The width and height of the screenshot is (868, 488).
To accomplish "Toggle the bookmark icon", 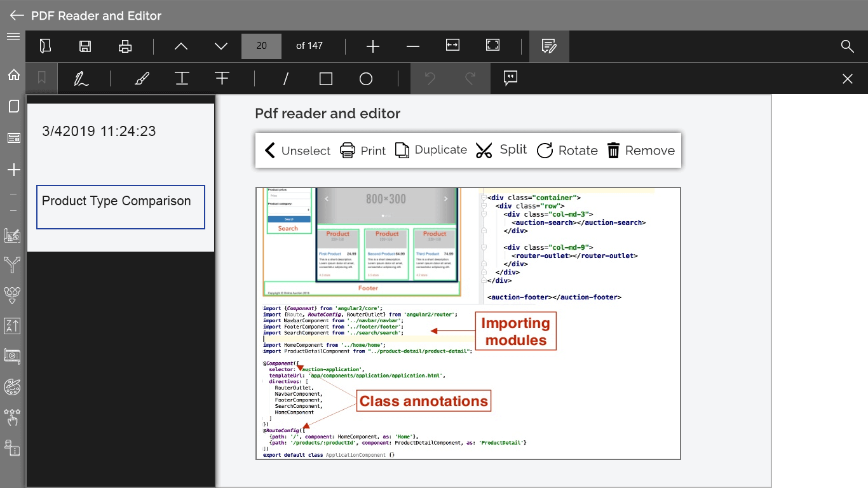I will (x=42, y=78).
